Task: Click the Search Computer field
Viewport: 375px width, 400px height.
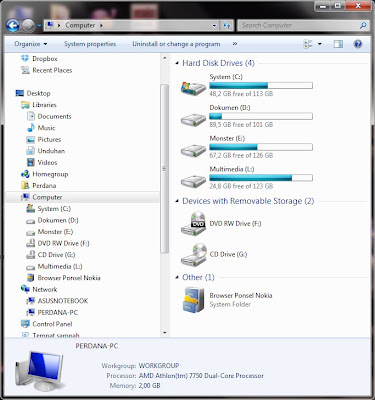Action: coord(303,25)
